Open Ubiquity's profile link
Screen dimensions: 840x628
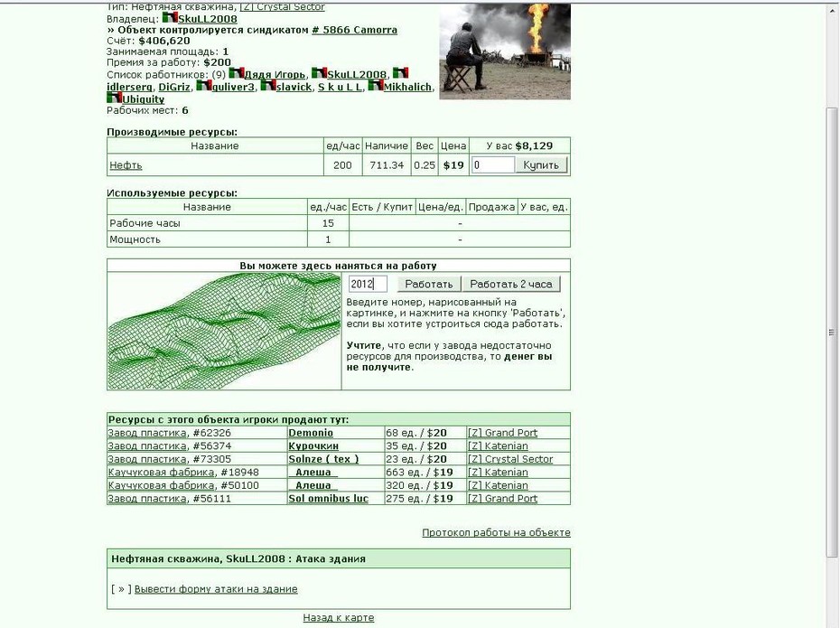(143, 99)
